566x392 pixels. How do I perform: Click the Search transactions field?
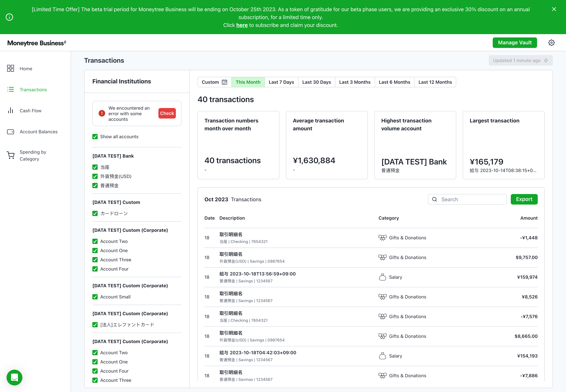467,199
